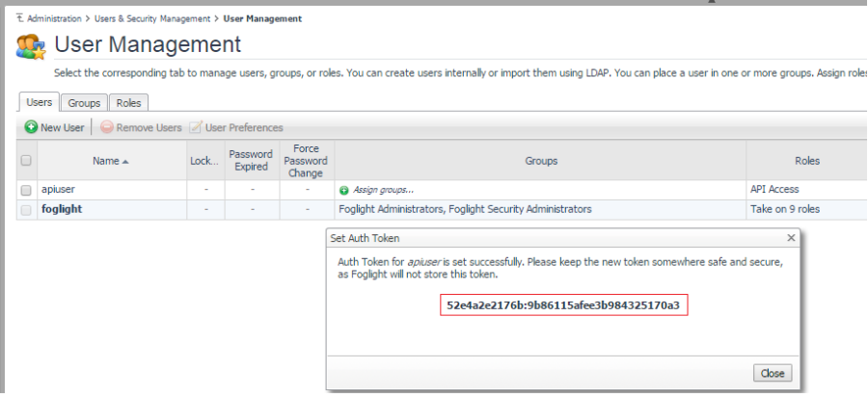
Task: Switch to the Roles tab
Action: point(127,102)
